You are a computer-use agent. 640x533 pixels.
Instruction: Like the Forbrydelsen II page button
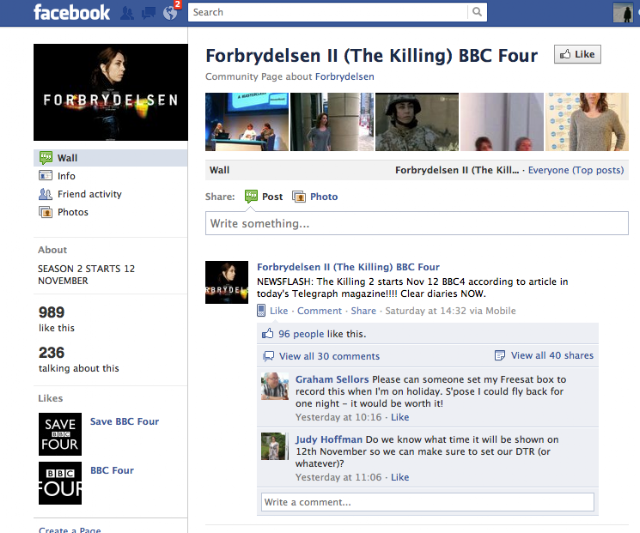tap(577, 54)
